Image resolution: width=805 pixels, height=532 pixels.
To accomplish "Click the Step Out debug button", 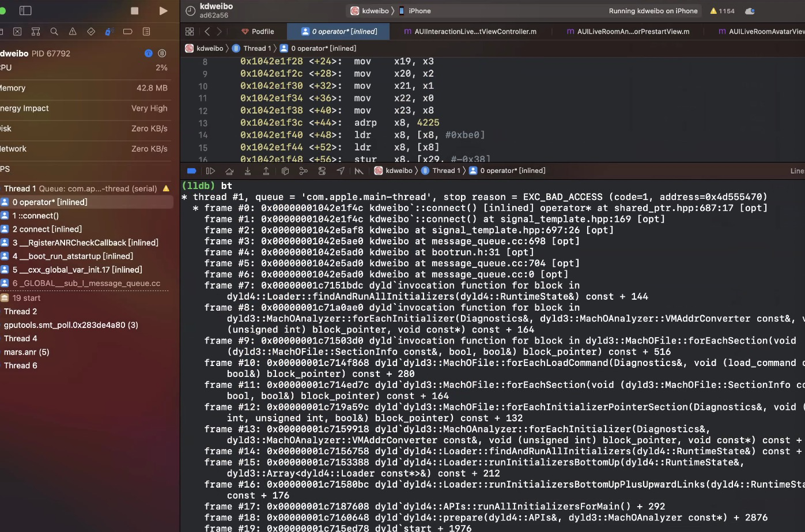I will tap(266, 171).
